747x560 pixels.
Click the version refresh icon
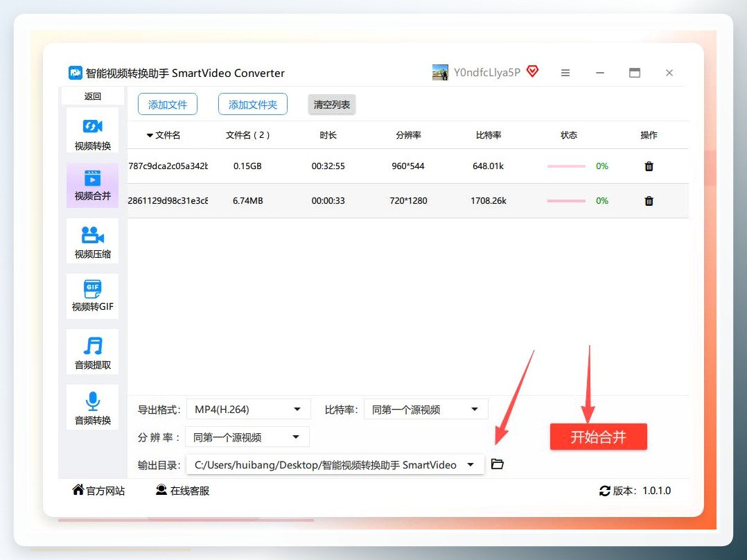click(604, 491)
